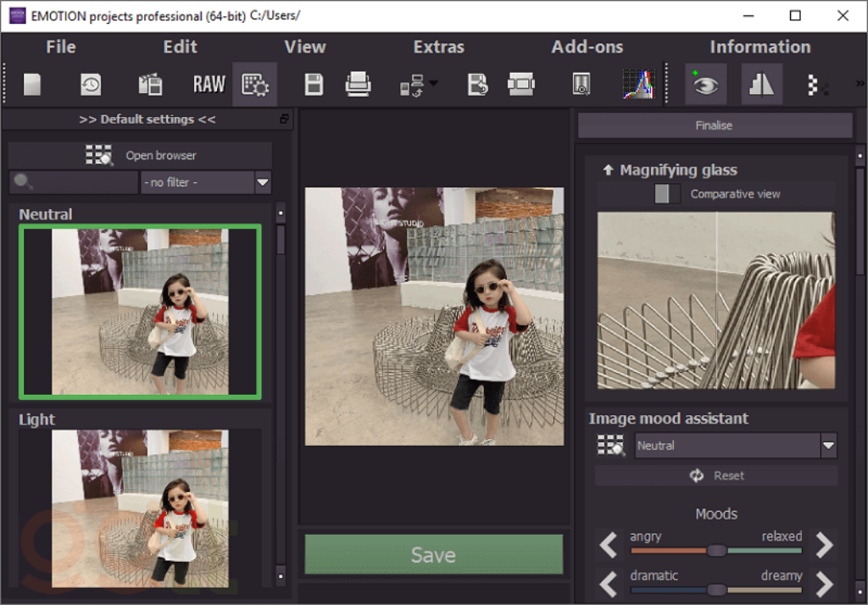Collapse the Magnifying glass panel
868x605 pixels.
pyautogui.click(x=608, y=170)
